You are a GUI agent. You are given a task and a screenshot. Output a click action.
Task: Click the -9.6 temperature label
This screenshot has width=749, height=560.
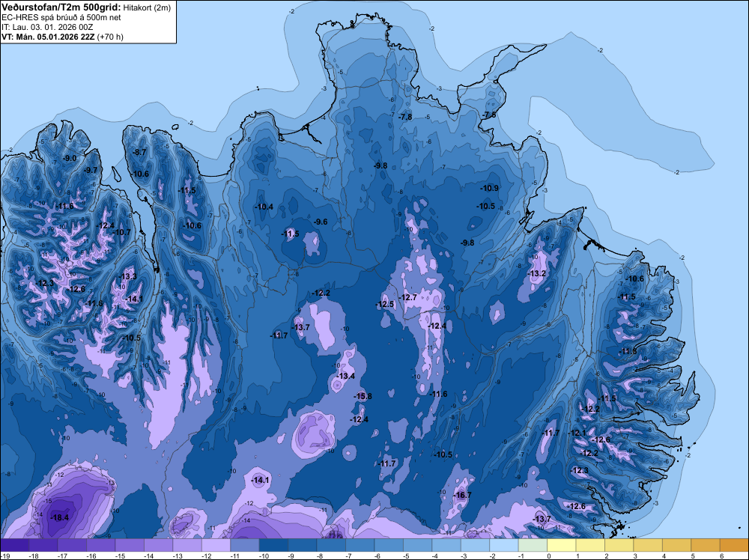click(321, 222)
